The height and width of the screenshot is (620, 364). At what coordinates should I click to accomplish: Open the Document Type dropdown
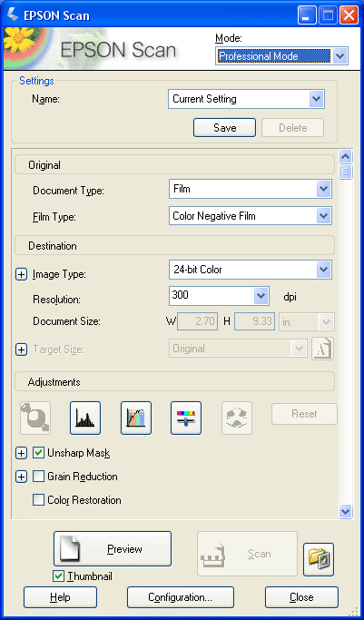(251, 189)
